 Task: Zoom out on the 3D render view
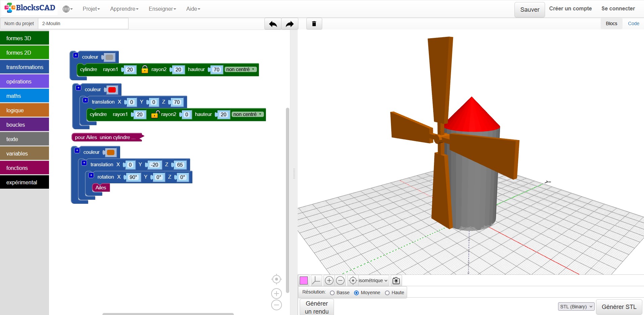coord(340,280)
